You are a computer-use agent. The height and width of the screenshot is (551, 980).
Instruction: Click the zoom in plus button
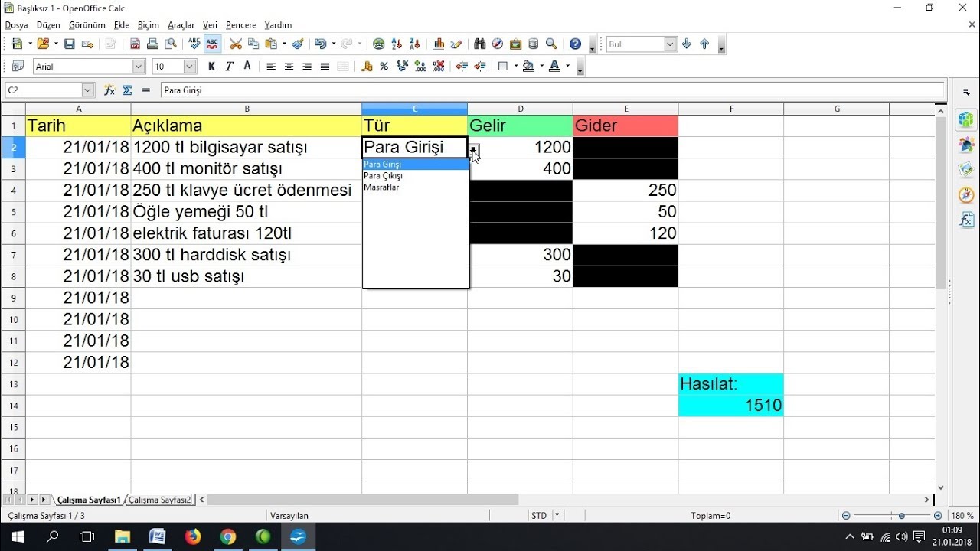pyautogui.click(x=938, y=516)
